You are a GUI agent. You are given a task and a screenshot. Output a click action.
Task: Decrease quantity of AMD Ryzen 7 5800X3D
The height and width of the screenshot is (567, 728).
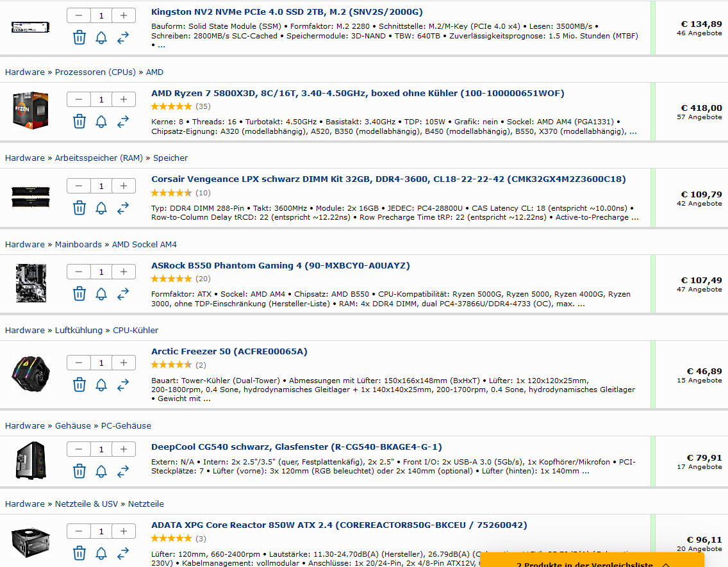point(78,99)
